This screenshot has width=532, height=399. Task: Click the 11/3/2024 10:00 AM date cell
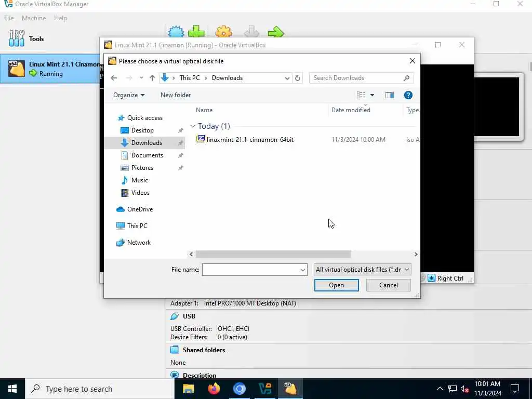[358, 139]
